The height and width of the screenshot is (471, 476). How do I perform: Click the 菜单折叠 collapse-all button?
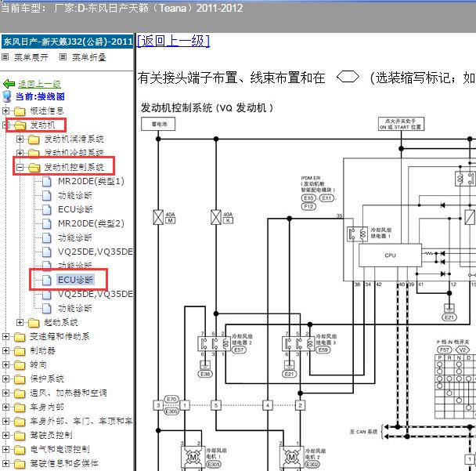(x=88, y=57)
